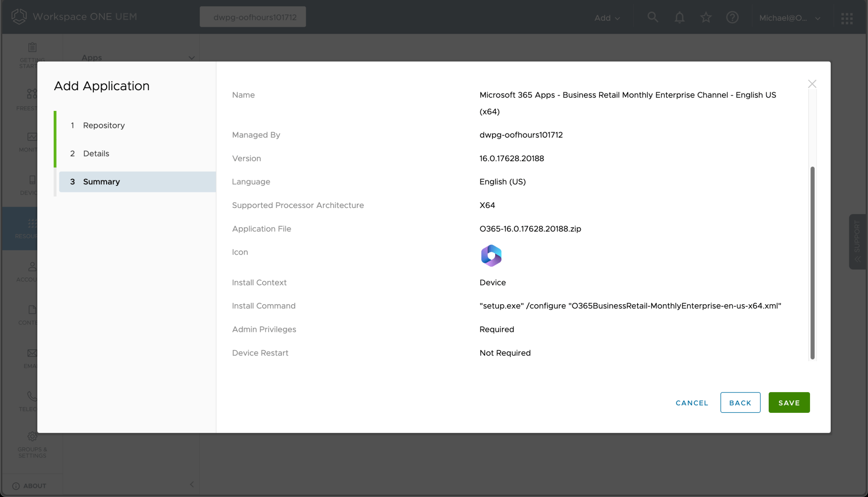Viewport: 868px width, 497px height.
Task: Click the Microsoft 365 app icon
Action: [x=491, y=255]
